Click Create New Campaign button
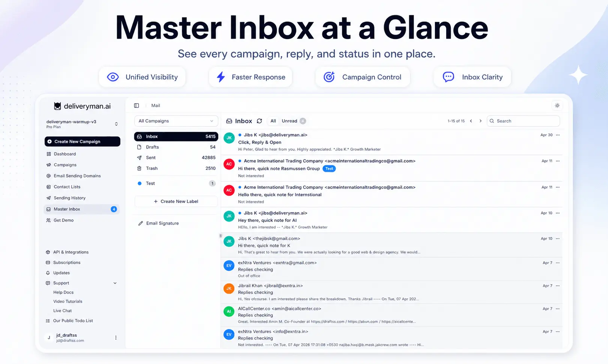 pyautogui.click(x=82, y=142)
